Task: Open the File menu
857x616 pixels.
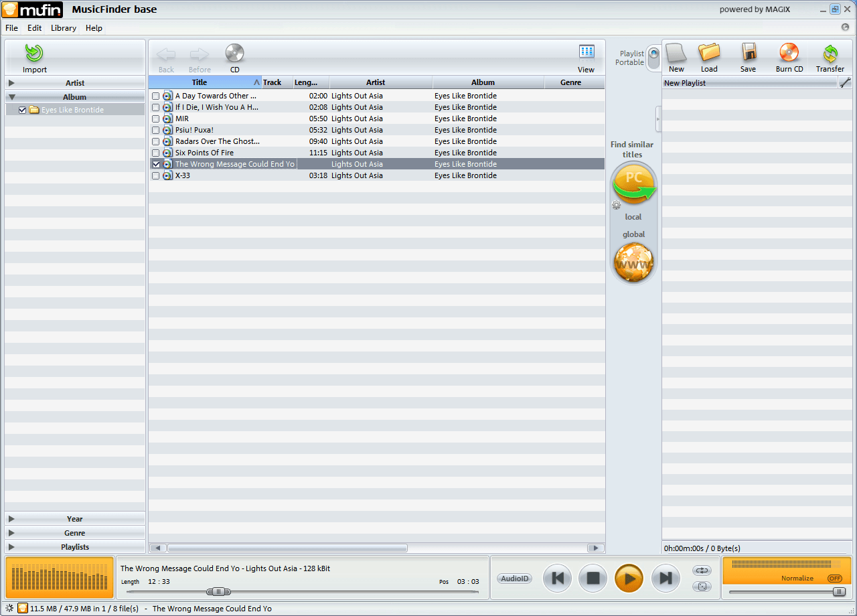Action: pos(11,28)
